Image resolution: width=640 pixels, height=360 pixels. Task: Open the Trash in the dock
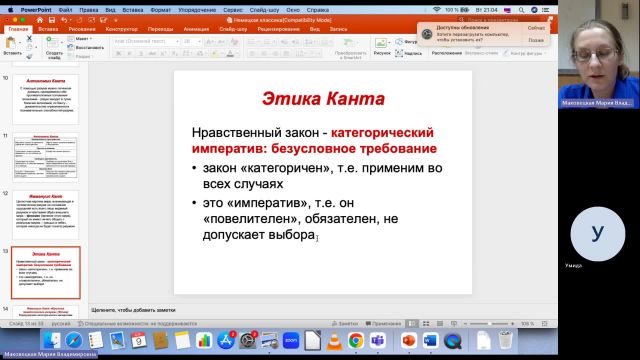coord(505,340)
